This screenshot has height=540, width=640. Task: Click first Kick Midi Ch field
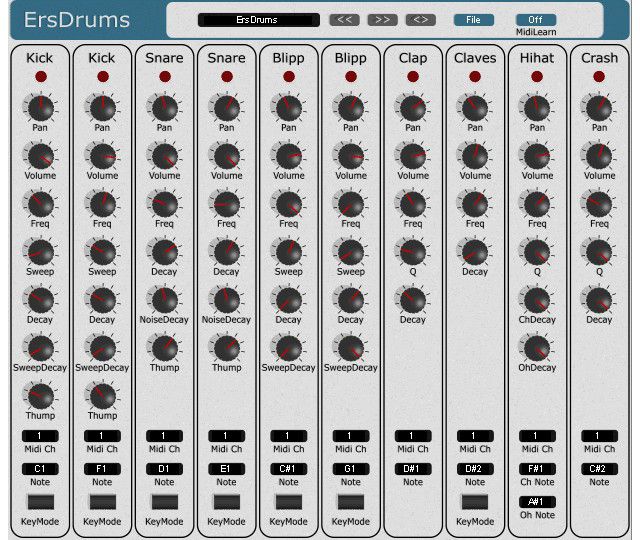tap(40, 436)
